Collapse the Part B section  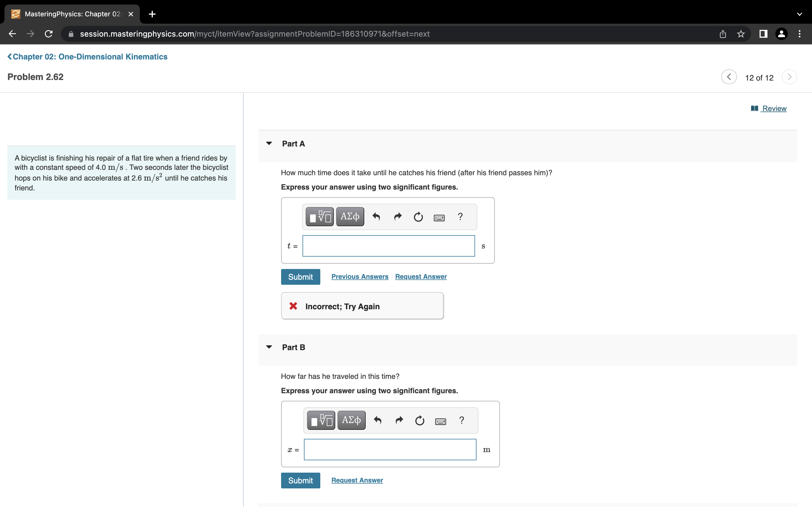coord(269,347)
